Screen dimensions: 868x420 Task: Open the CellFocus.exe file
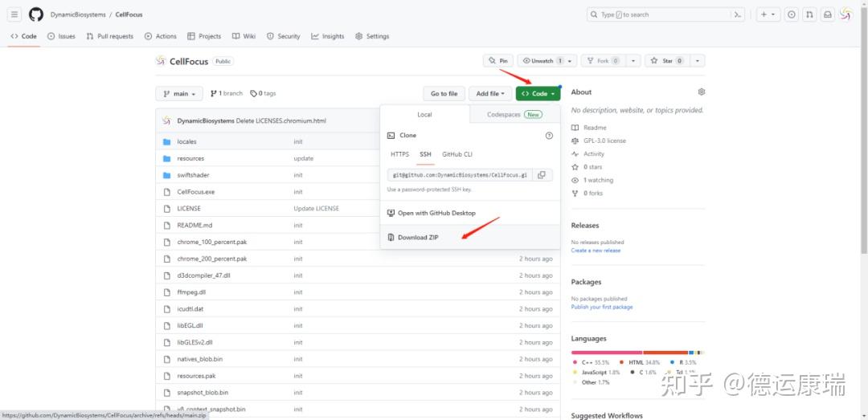click(x=196, y=192)
